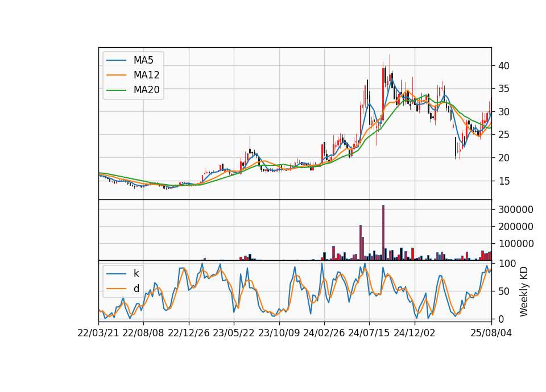Click the volume bar reaching about 200000

pyautogui.click(x=361, y=243)
